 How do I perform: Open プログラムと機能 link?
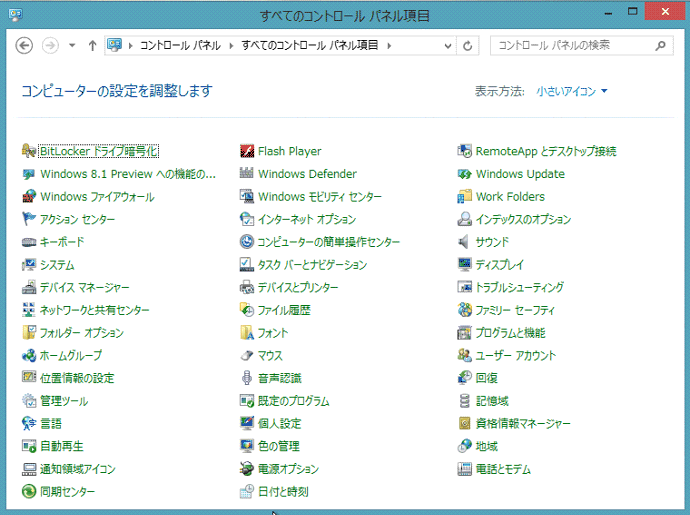tap(510, 333)
